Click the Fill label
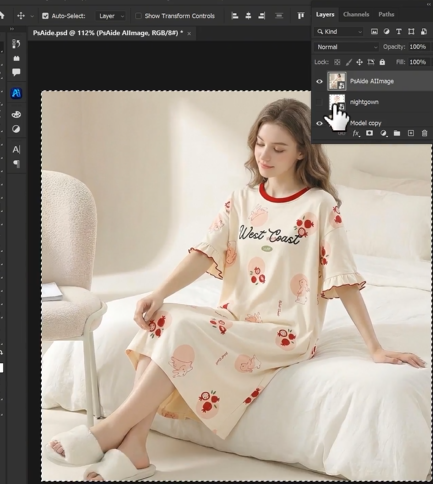Image resolution: width=433 pixels, height=484 pixels. [x=401, y=62]
